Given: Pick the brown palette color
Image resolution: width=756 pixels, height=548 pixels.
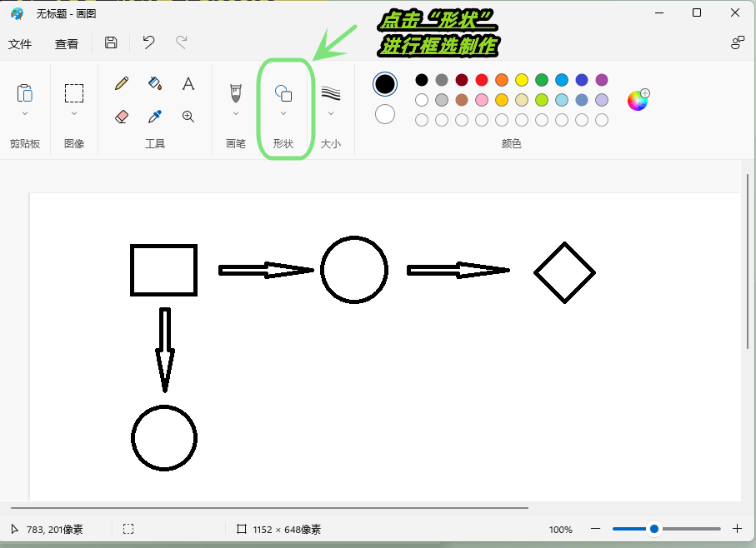Looking at the screenshot, I should pos(462,100).
